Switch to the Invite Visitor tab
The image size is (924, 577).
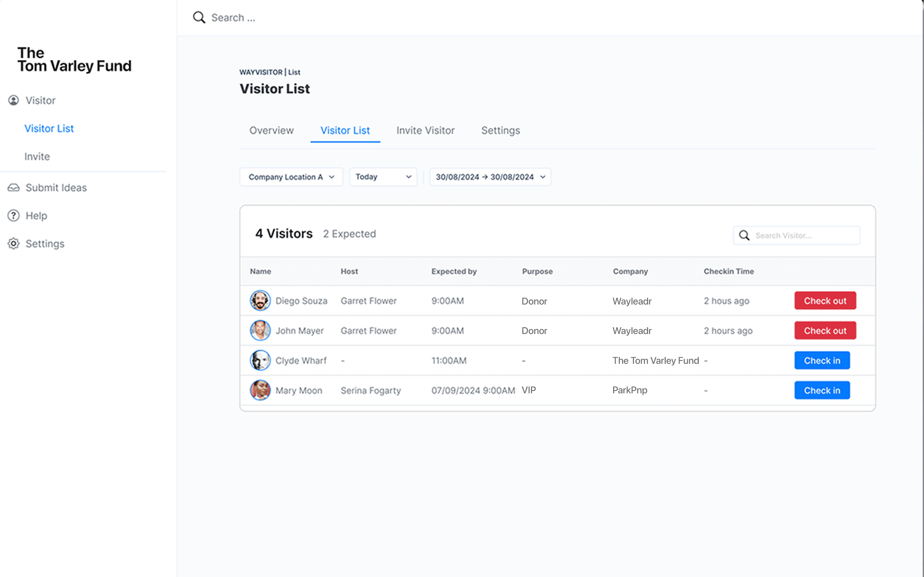pos(425,130)
